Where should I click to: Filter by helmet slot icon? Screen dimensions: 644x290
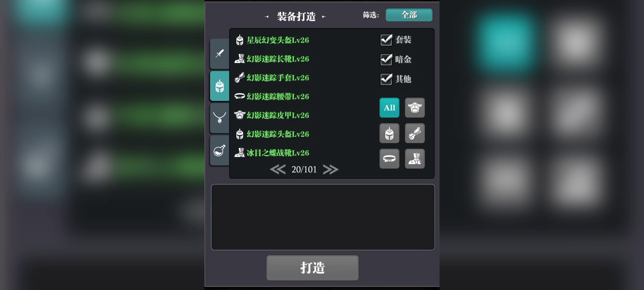click(389, 133)
